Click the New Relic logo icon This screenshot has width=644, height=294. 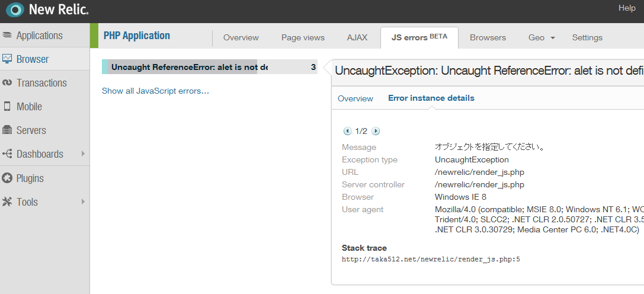click(x=15, y=9)
